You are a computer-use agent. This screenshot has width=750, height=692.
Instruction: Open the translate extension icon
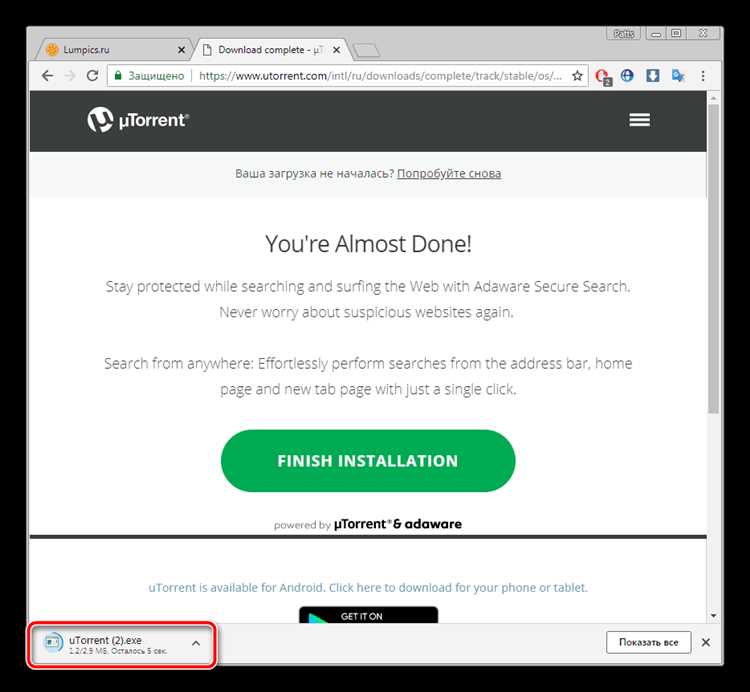(677, 76)
